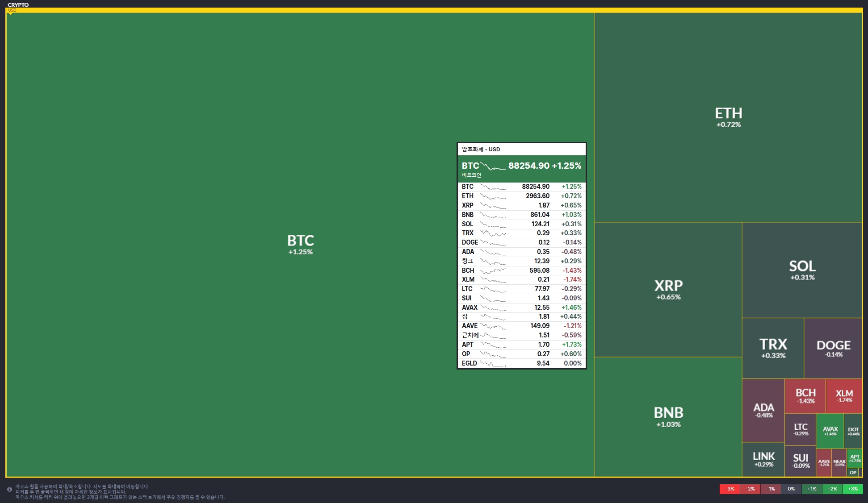Click the -3% legend color swatch
Viewport: 868px width, 503px height.
coord(730,489)
